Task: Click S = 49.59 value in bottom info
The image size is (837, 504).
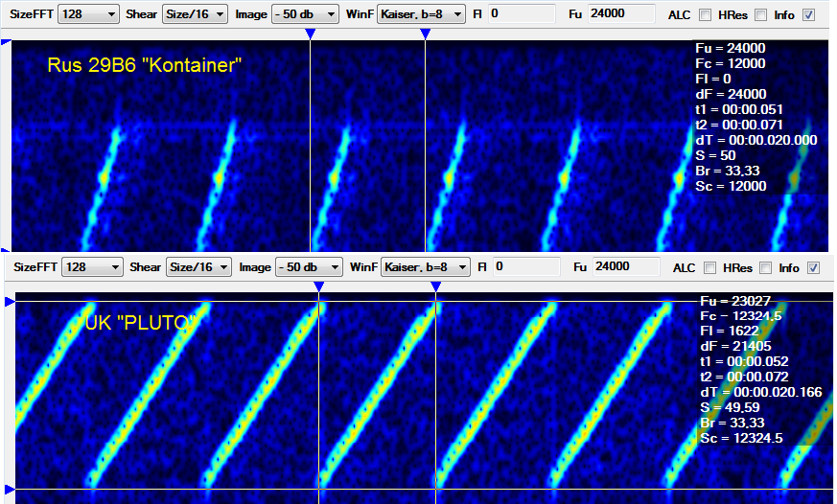Action: [728, 407]
